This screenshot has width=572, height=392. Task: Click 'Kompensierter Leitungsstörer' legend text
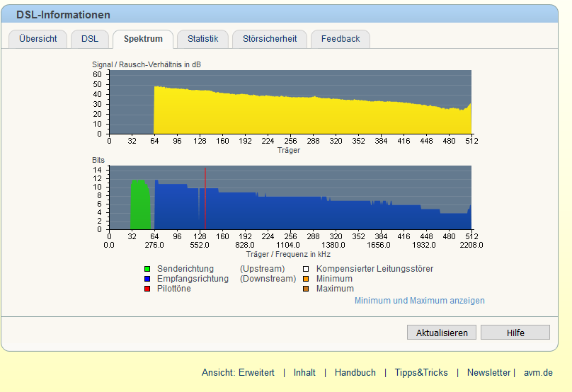pos(374,269)
